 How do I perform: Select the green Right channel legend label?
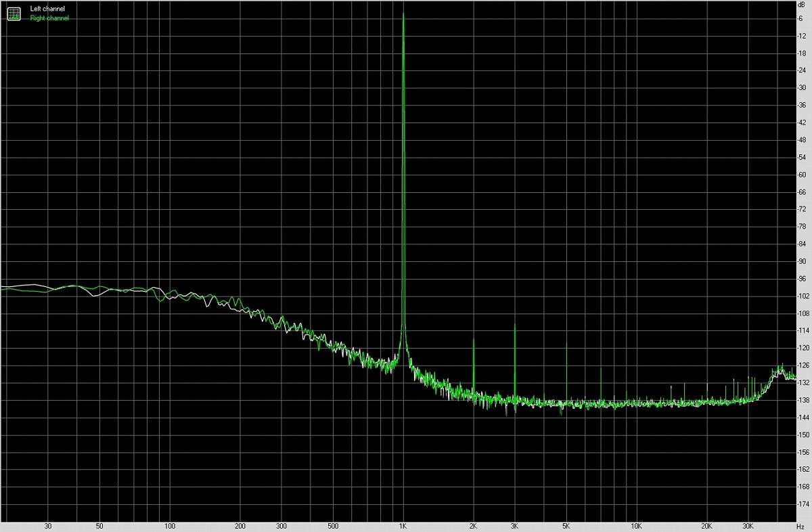(x=49, y=18)
